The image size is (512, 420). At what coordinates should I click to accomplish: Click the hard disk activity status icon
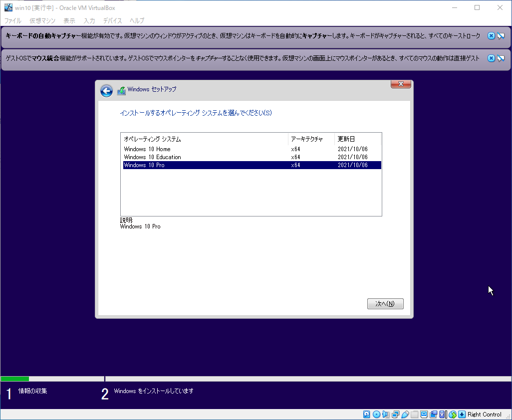(x=366, y=415)
